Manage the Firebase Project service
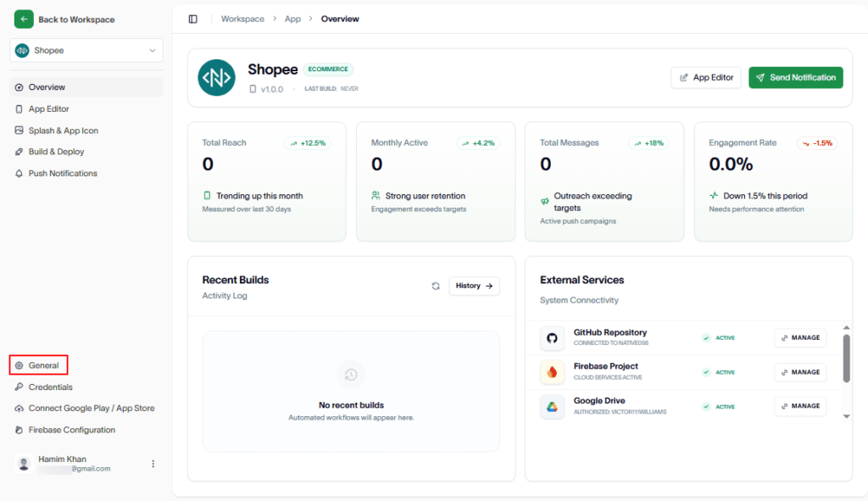Image resolution: width=868 pixels, height=501 pixels. [x=800, y=372]
